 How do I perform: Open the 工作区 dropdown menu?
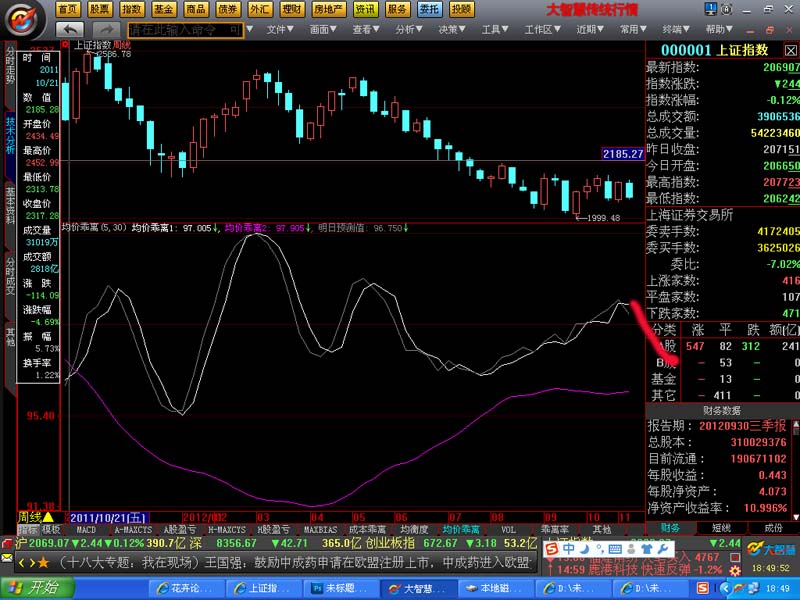point(542,30)
